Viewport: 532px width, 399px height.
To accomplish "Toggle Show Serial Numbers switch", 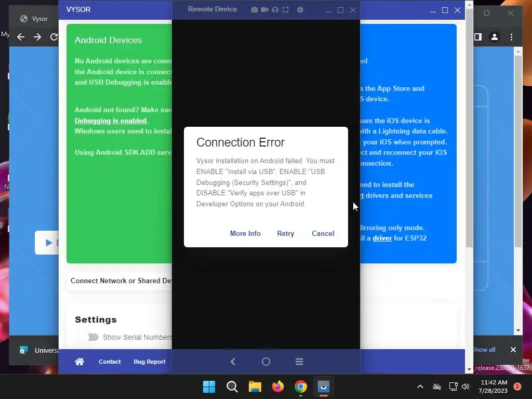I will coord(93,337).
